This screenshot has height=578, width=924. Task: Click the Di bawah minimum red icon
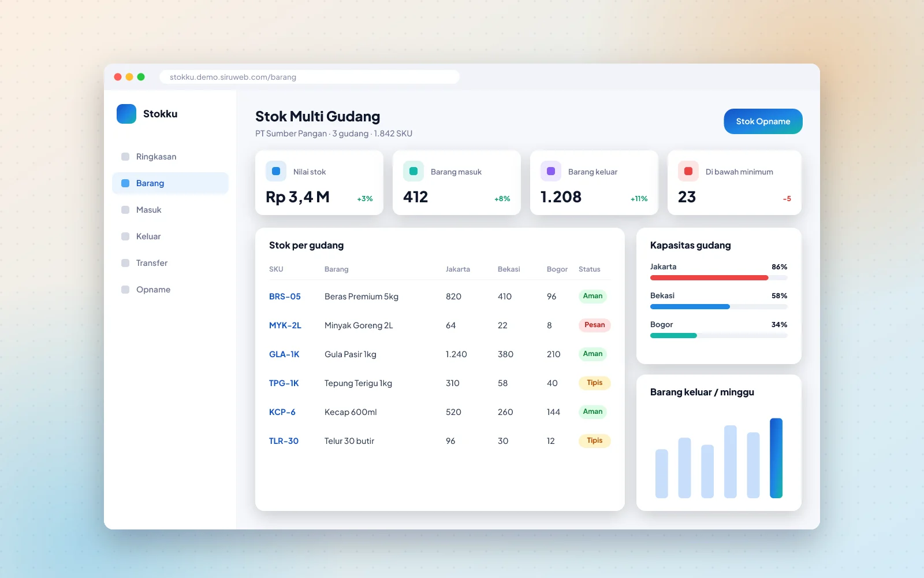(x=688, y=171)
